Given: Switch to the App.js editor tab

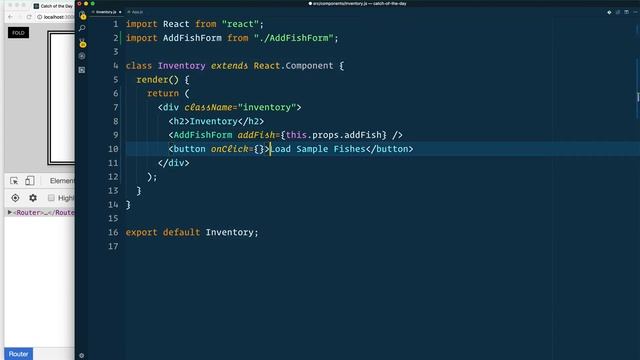Looking at the screenshot, I should click(x=135, y=12).
